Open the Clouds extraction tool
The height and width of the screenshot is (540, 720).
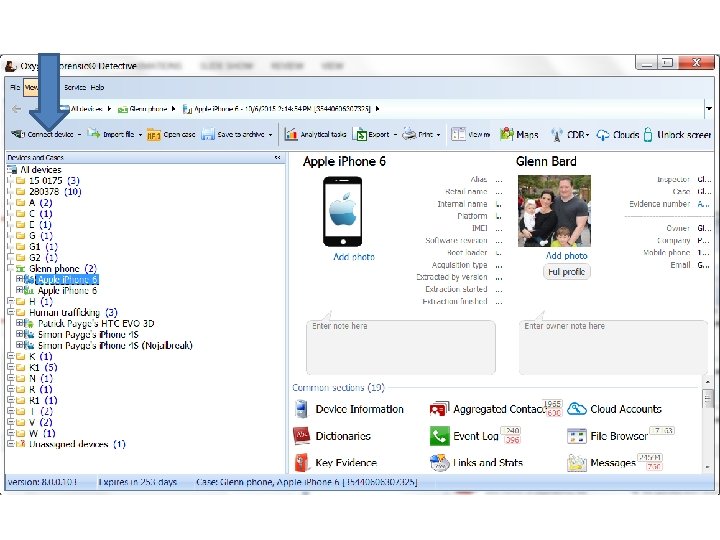pyautogui.click(x=618, y=135)
